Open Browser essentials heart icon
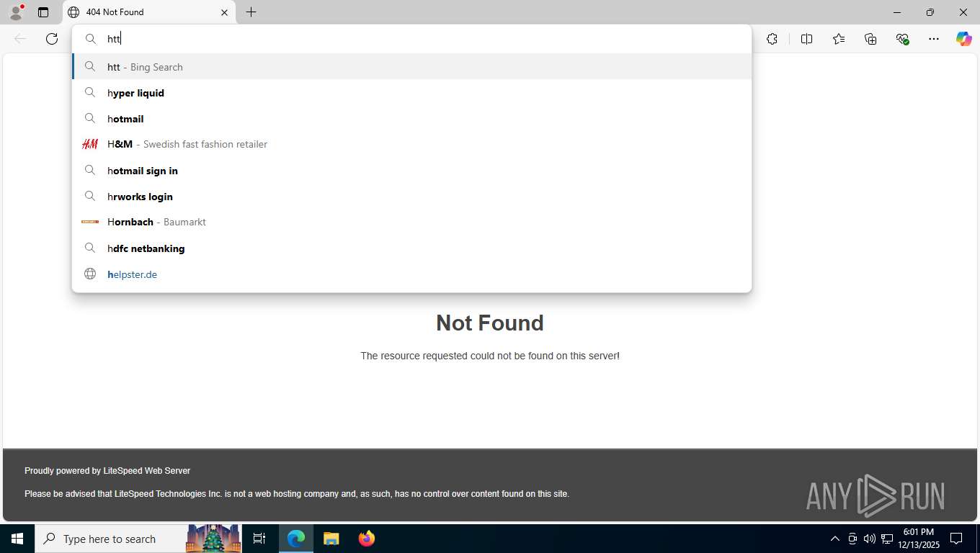The image size is (980, 553). pyautogui.click(x=902, y=39)
